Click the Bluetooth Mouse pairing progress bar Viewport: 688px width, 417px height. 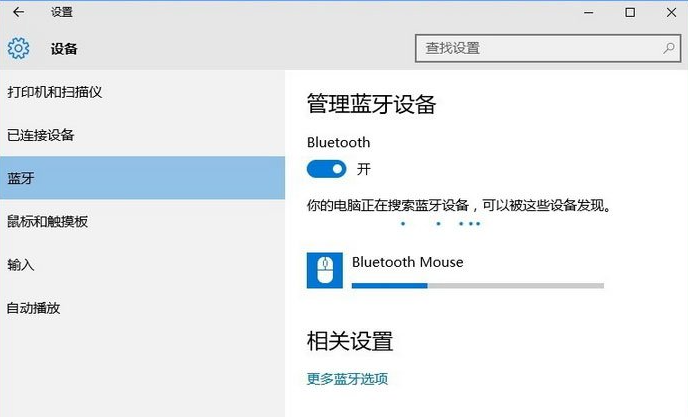click(478, 286)
